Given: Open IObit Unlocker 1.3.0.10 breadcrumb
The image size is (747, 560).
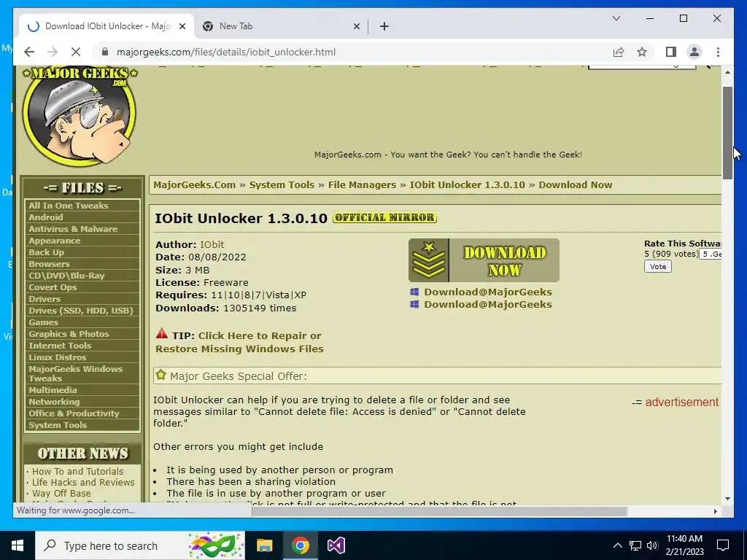Looking at the screenshot, I should (x=468, y=184).
